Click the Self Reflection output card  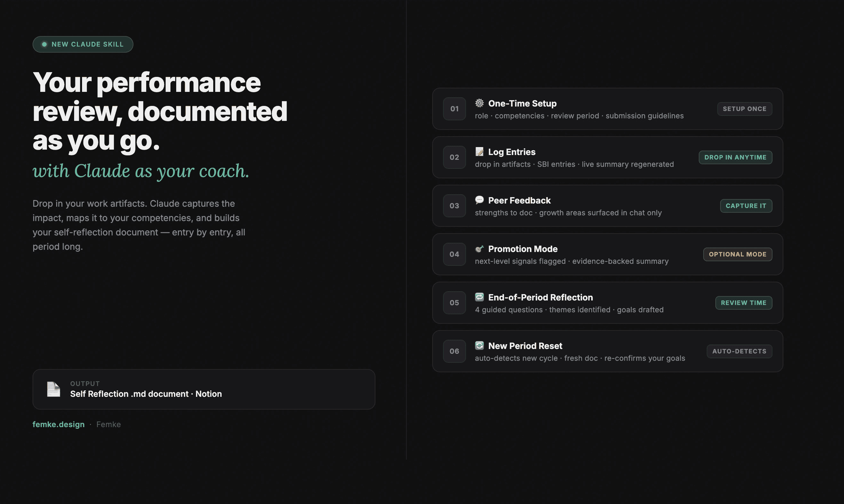pos(204,389)
